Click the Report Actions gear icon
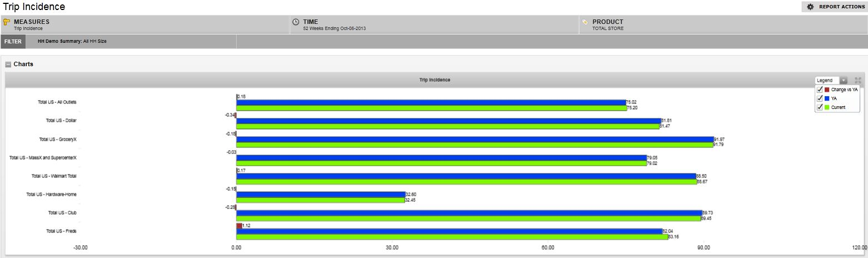This screenshot has width=868, height=258. pyautogui.click(x=810, y=7)
